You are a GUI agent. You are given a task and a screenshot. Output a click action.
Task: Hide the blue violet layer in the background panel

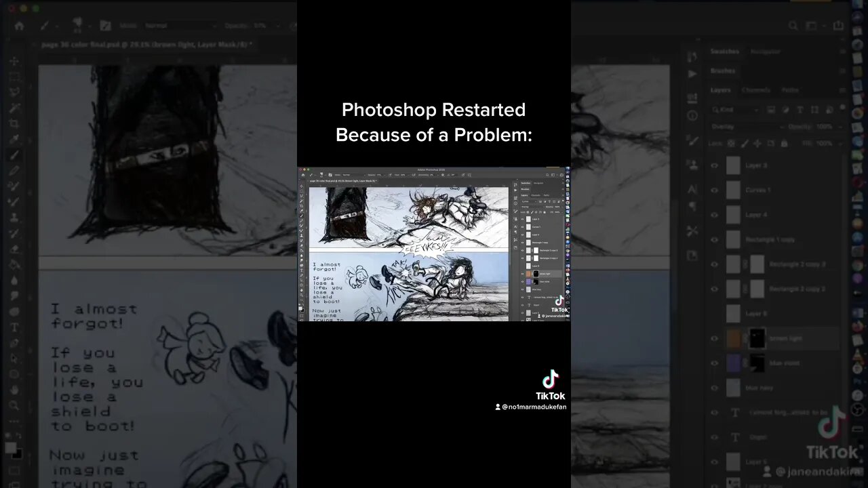point(714,363)
